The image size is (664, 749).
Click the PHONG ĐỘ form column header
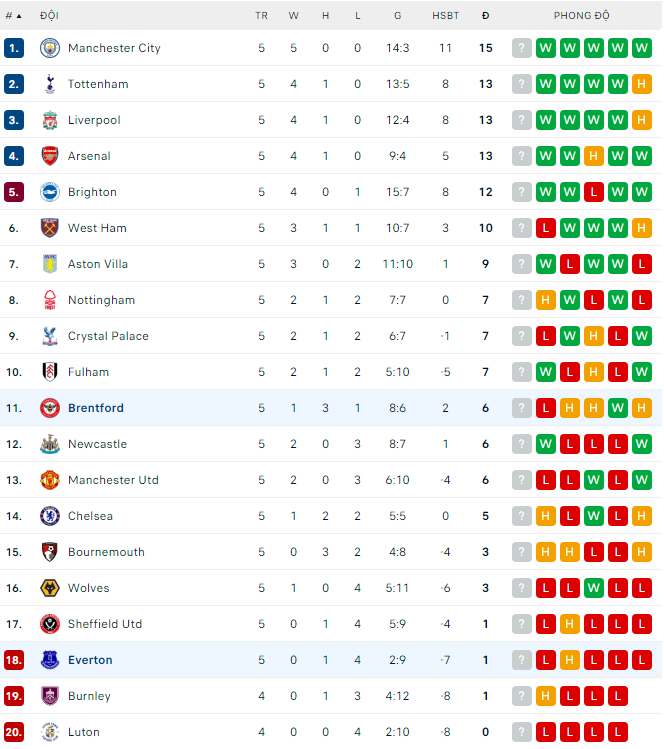tap(581, 16)
